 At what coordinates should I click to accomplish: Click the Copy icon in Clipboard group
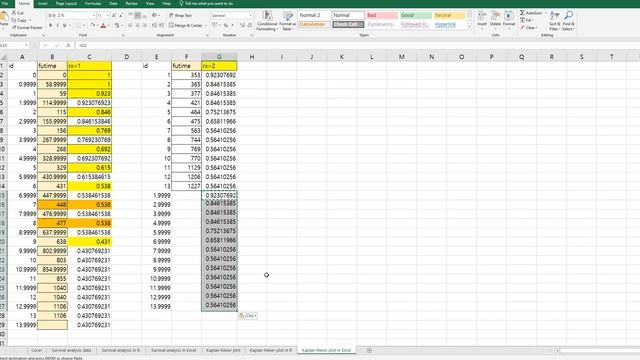tap(14, 20)
